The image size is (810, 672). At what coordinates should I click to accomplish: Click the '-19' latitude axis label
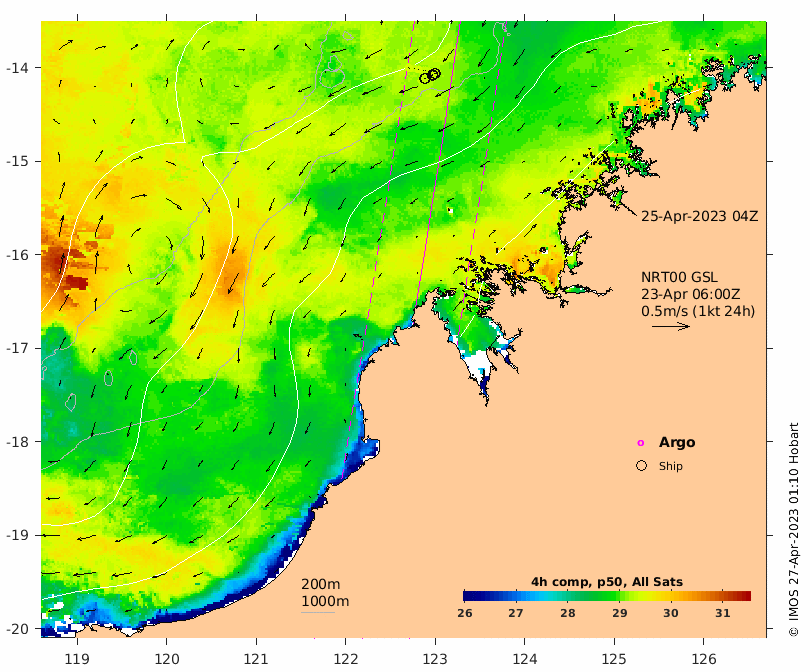click(17, 535)
